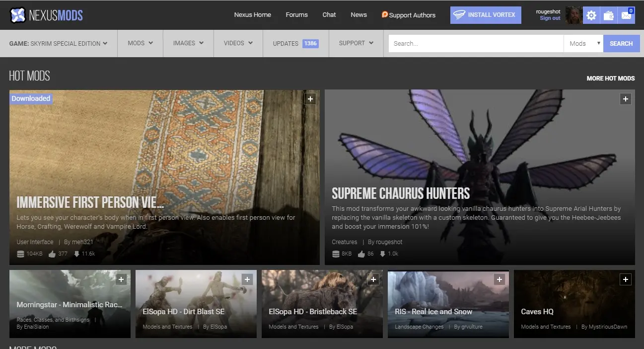
Task: Expand the Game: Skyrim Special Edition dropdown
Action: tap(59, 43)
